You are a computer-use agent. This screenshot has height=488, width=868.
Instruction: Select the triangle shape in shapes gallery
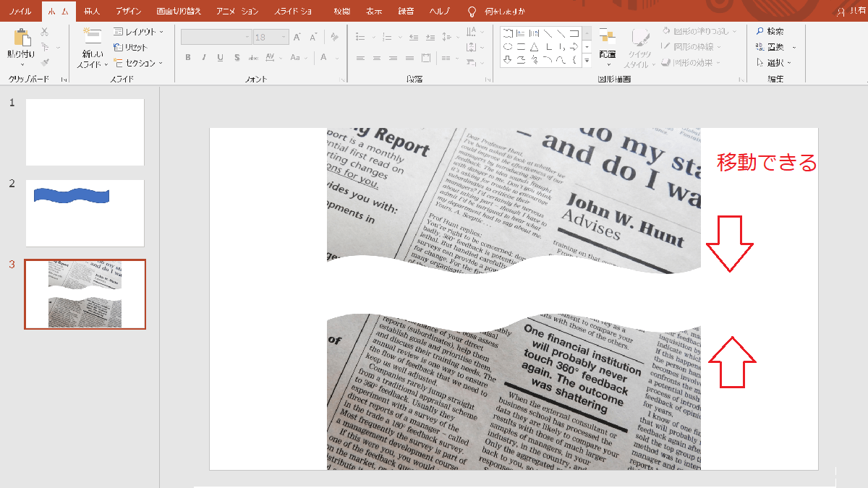coord(534,46)
